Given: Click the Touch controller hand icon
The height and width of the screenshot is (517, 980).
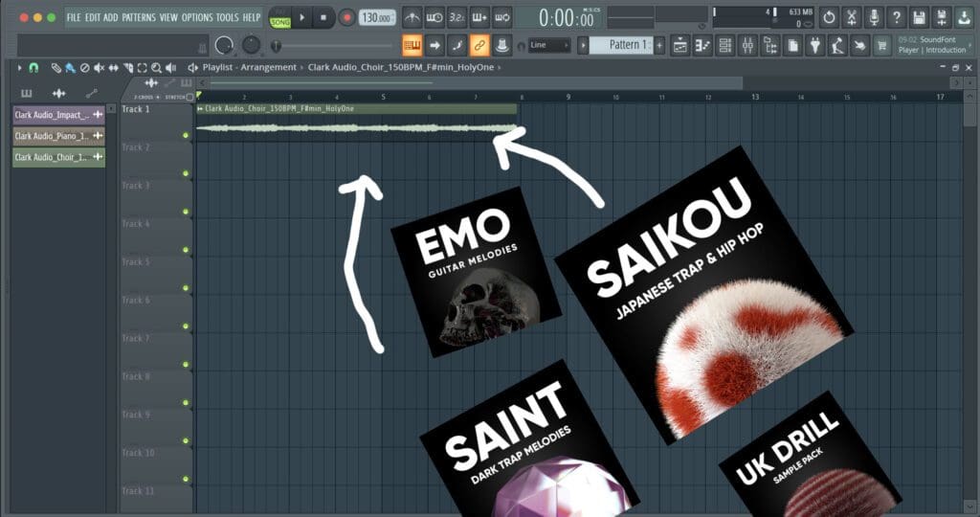Looking at the screenshot, I should pyautogui.click(x=860, y=45).
